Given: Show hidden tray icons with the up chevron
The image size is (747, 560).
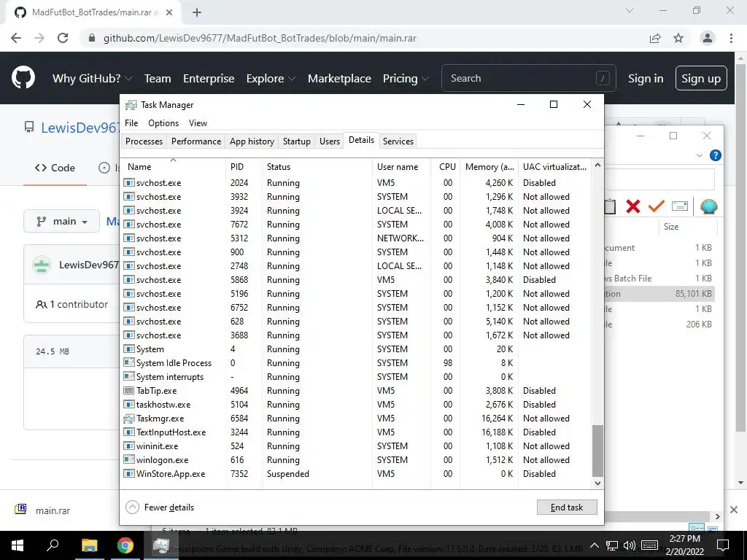Looking at the screenshot, I should [x=595, y=545].
